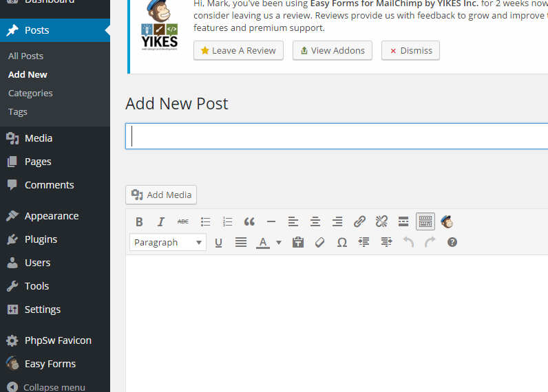Viewport: 548px width, 392px height.
Task: Insert a bulleted list
Action: point(205,221)
